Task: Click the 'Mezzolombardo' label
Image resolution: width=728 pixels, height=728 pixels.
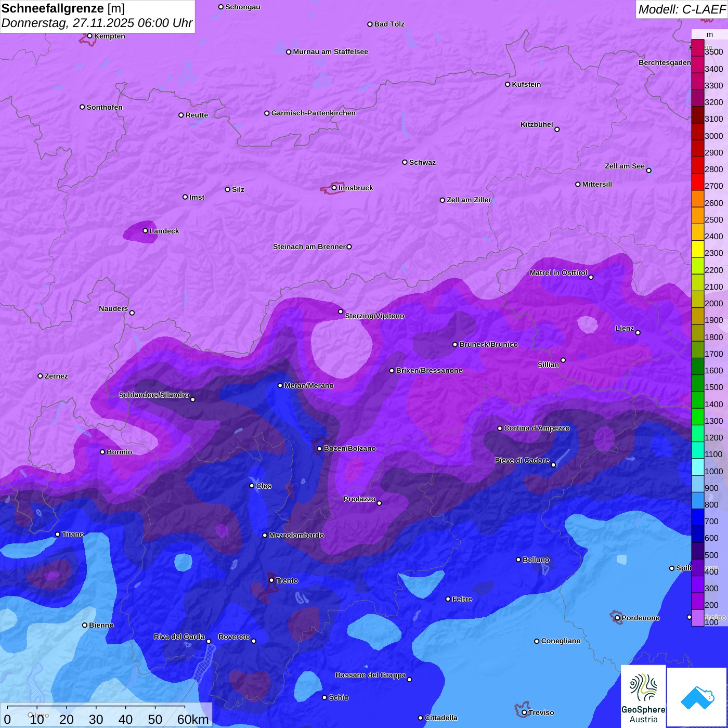Action: point(296,535)
